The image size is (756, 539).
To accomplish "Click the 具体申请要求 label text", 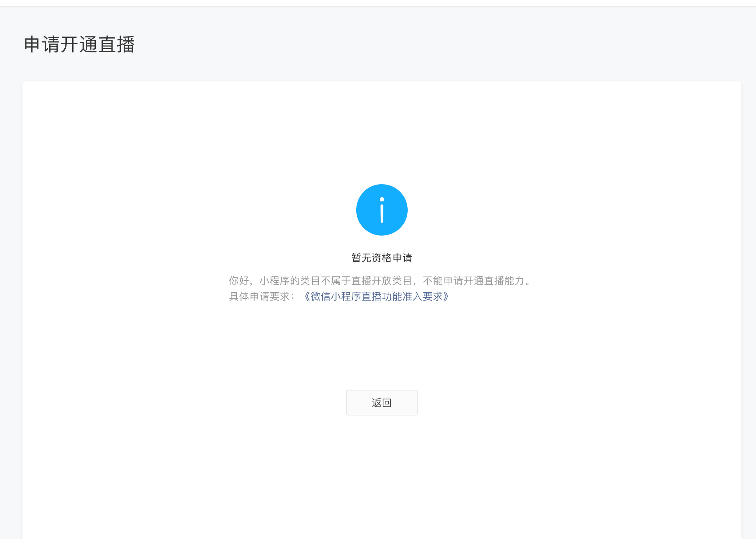I will click(259, 296).
